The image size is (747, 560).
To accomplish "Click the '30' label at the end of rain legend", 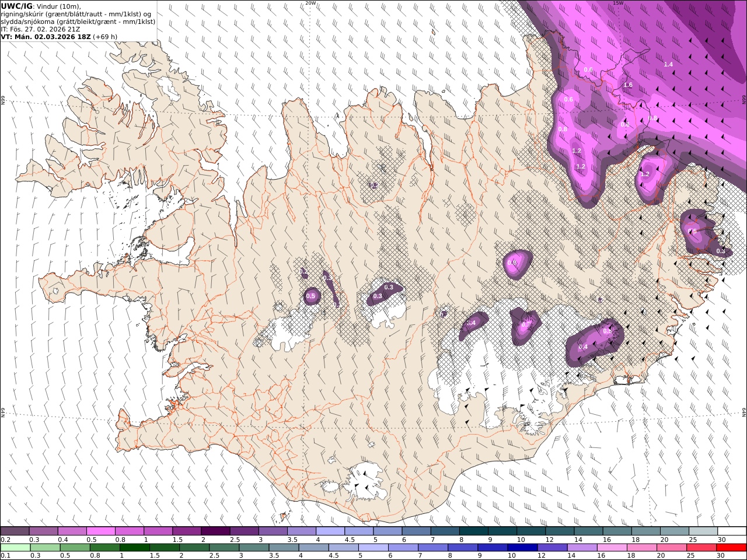I will (x=721, y=556).
